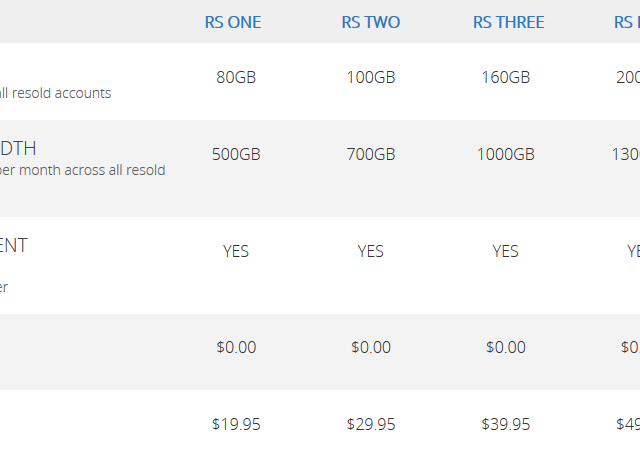This screenshot has width=640, height=453.
Task: Click the partially visible fourth RS plan
Action: click(627, 22)
